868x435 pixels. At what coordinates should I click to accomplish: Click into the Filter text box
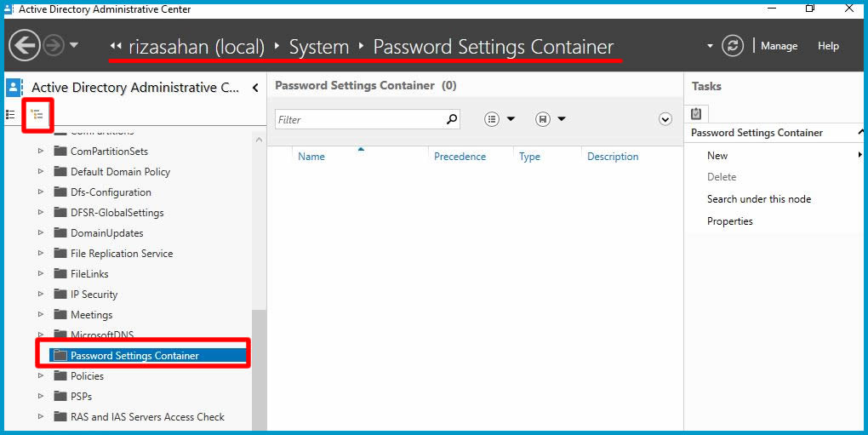pyautogui.click(x=360, y=119)
